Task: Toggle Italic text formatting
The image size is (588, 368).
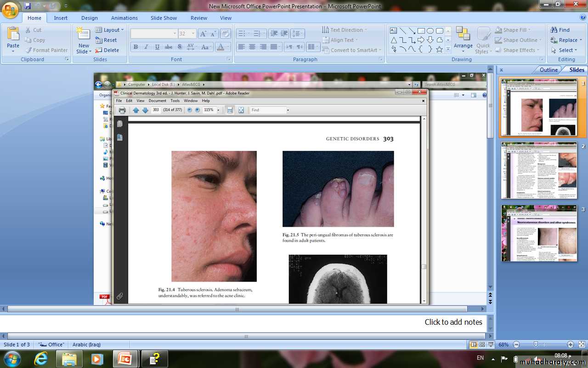Action: [147, 47]
